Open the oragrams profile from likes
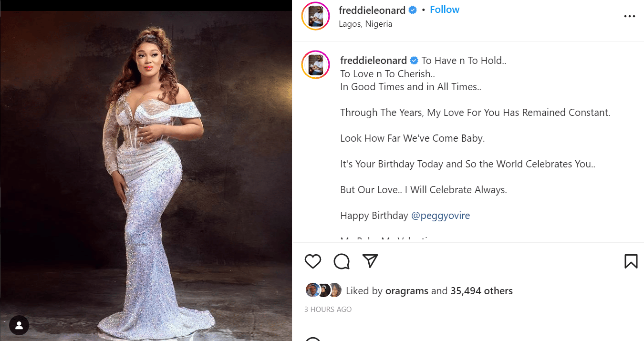 (x=406, y=291)
